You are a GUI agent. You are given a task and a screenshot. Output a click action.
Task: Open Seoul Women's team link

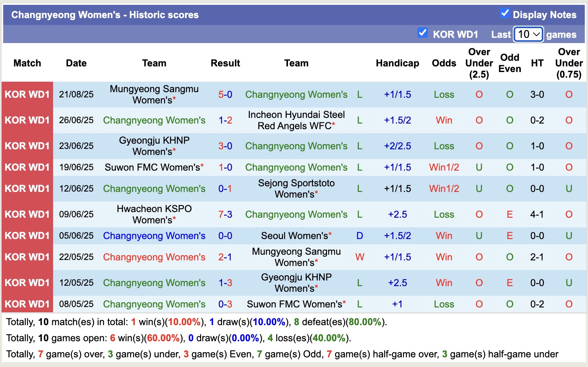pyautogui.click(x=296, y=235)
